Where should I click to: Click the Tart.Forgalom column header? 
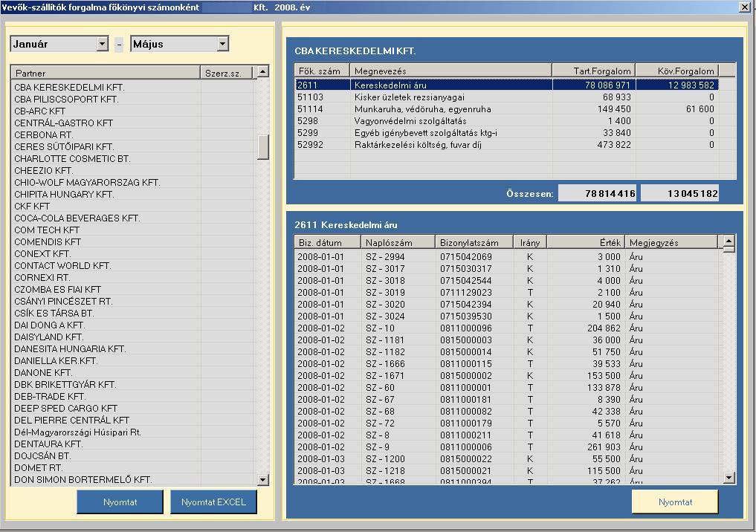(x=594, y=71)
